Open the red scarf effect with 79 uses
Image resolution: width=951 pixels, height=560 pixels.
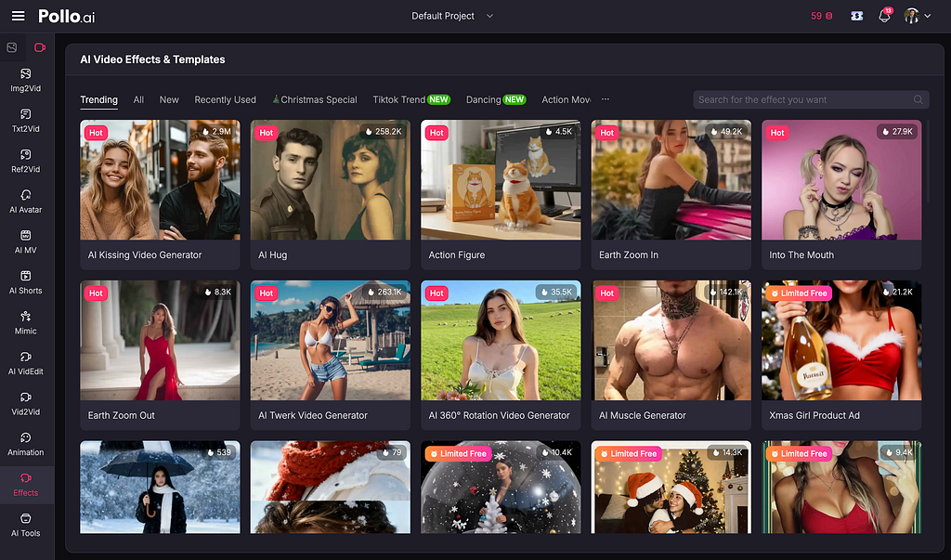pos(331,488)
